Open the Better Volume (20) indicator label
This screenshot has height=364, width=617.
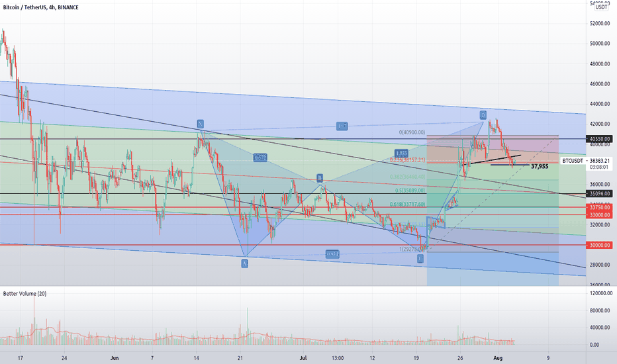point(24,294)
